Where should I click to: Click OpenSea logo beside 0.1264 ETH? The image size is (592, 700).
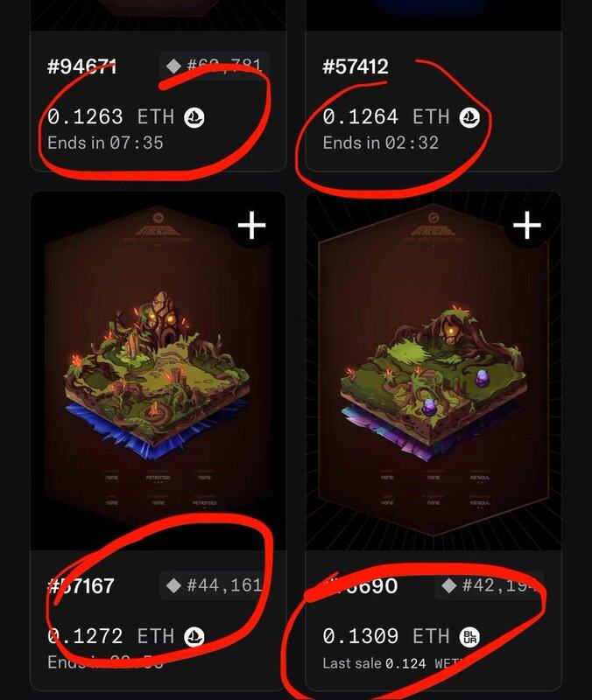[x=469, y=117]
